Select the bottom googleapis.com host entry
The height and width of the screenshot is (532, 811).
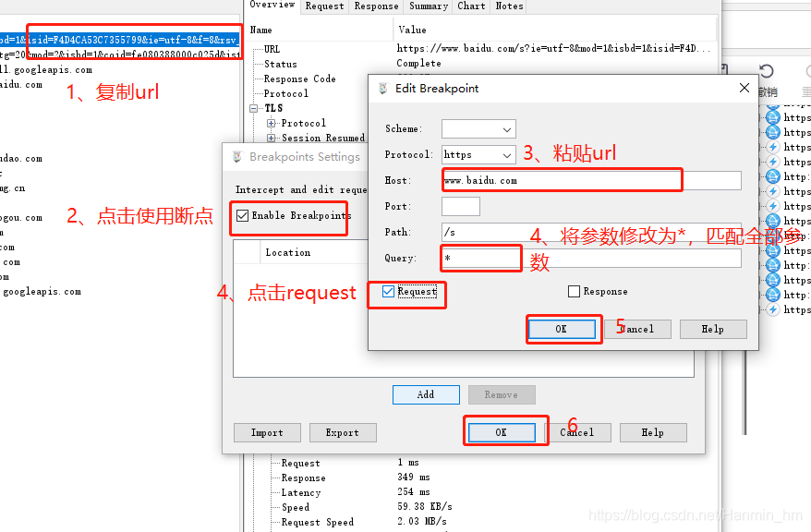tap(41, 292)
